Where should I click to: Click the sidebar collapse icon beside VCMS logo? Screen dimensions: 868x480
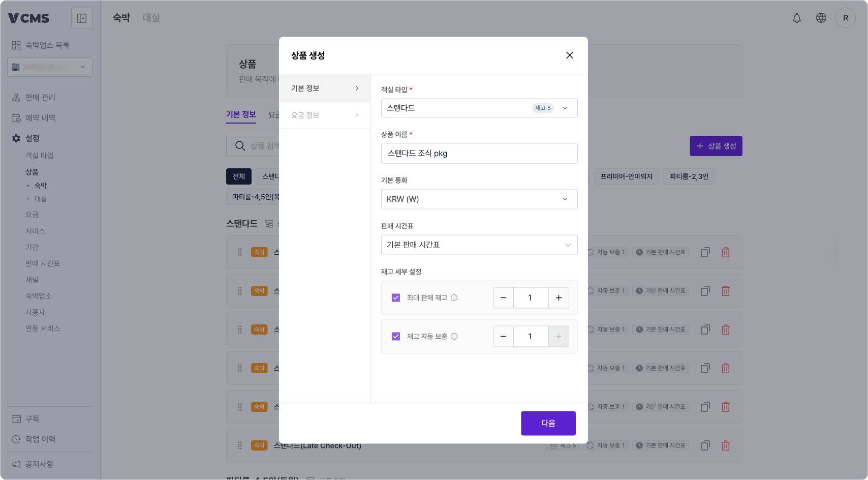81,18
